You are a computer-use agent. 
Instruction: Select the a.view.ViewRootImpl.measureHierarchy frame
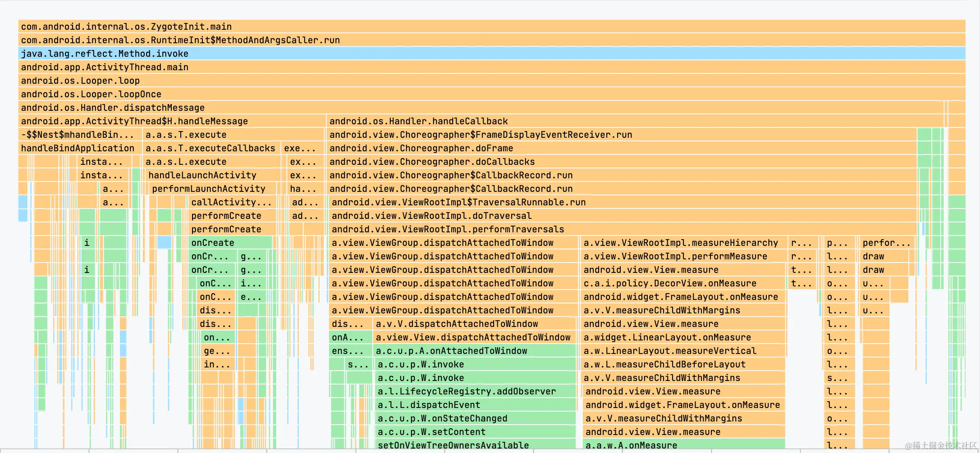click(683, 243)
